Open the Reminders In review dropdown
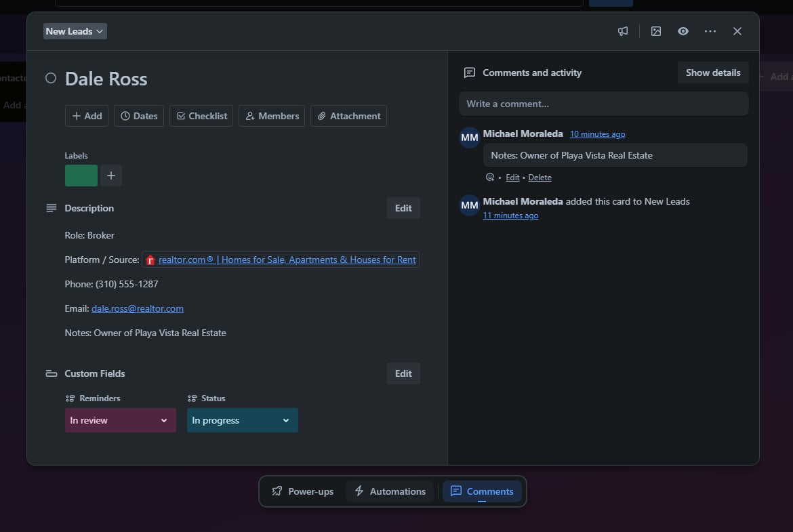793x532 pixels. coord(120,420)
